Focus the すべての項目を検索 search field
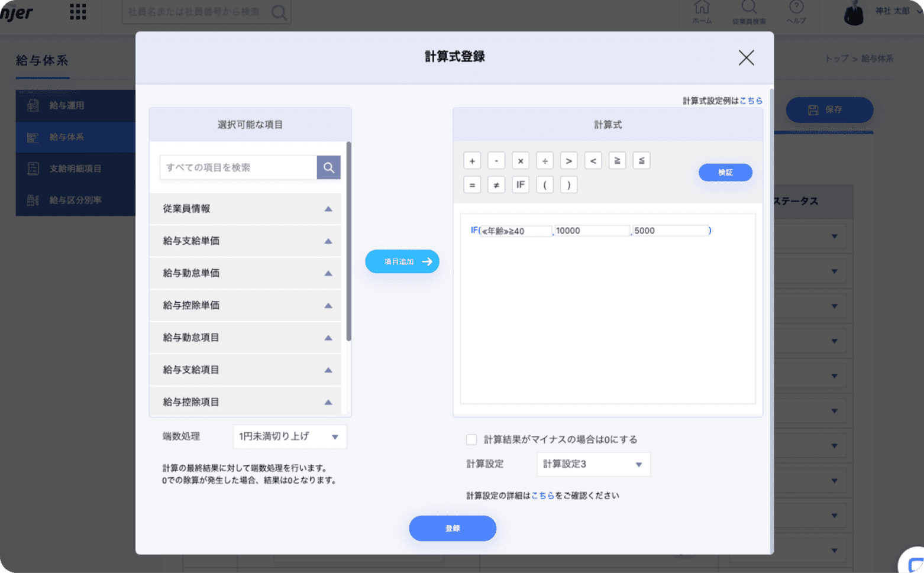This screenshot has height=573, width=924. [238, 168]
